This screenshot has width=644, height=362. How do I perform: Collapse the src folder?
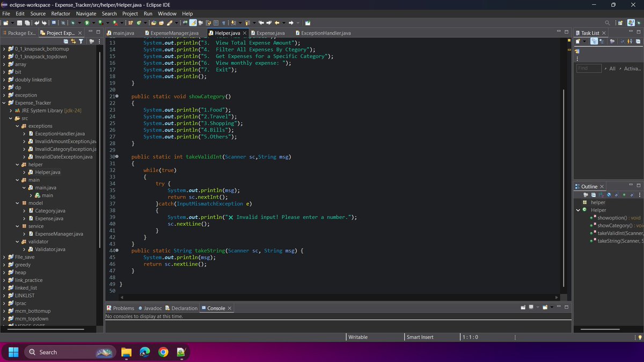pos(11,119)
